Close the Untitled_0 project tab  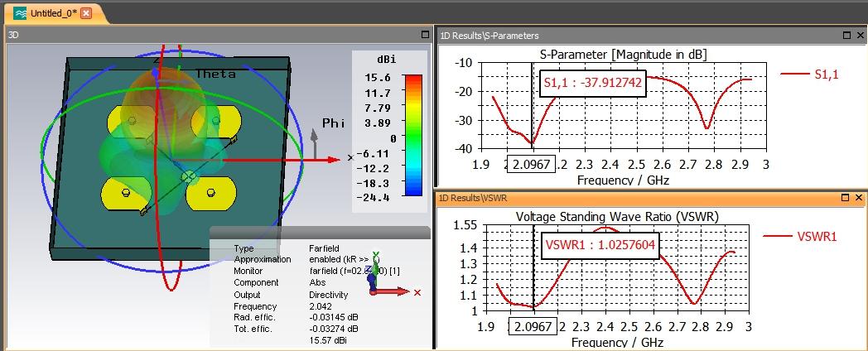86,13
